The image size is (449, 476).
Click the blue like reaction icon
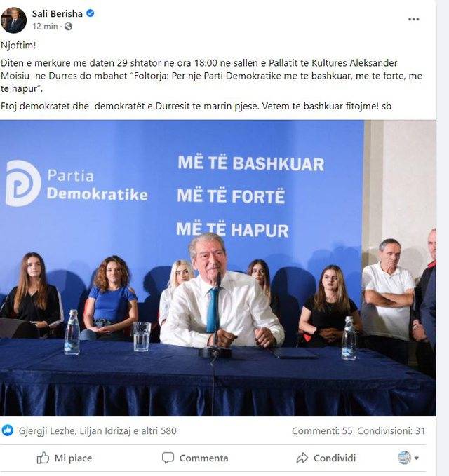(x=8, y=430)
